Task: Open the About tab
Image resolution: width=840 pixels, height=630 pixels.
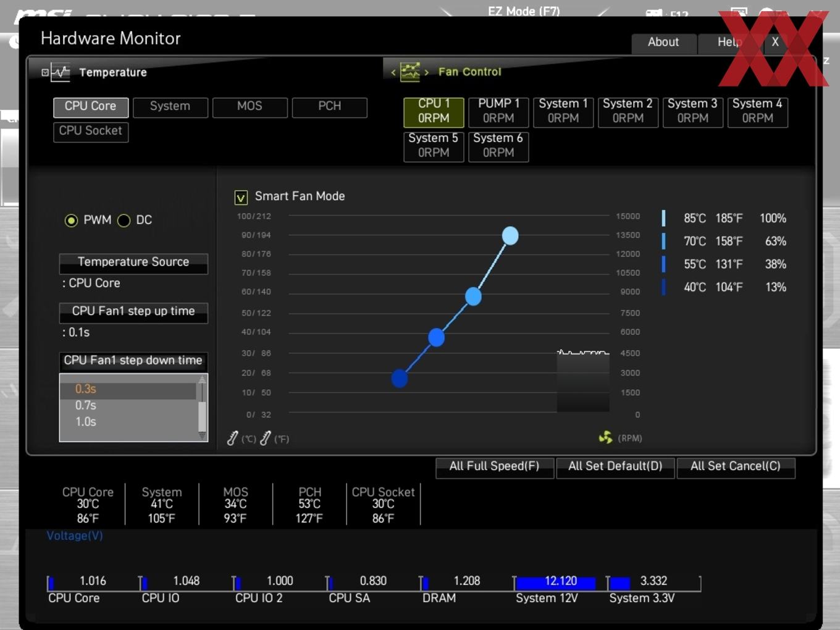Action: [x=663, y=43]
